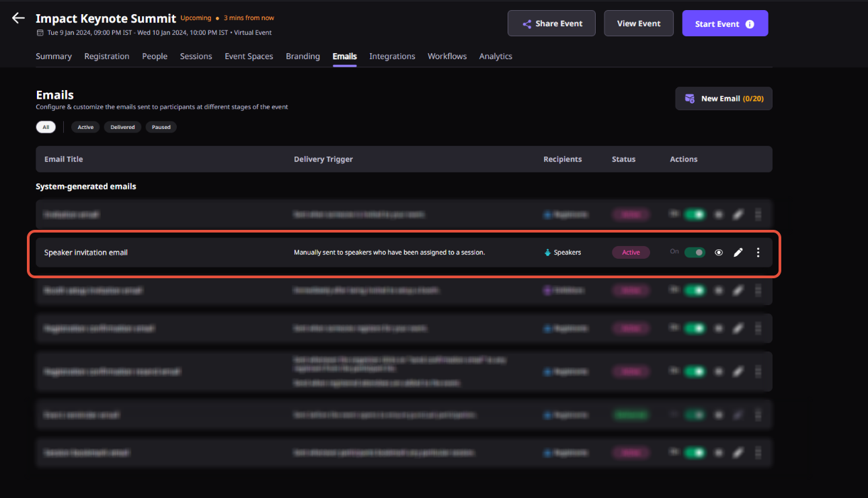Open the Analytics tab

tap(496, 56)
